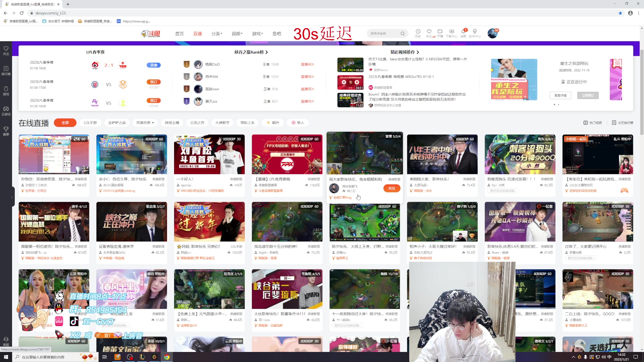Select 飙升 filter tab

click(x=272, y=123)
